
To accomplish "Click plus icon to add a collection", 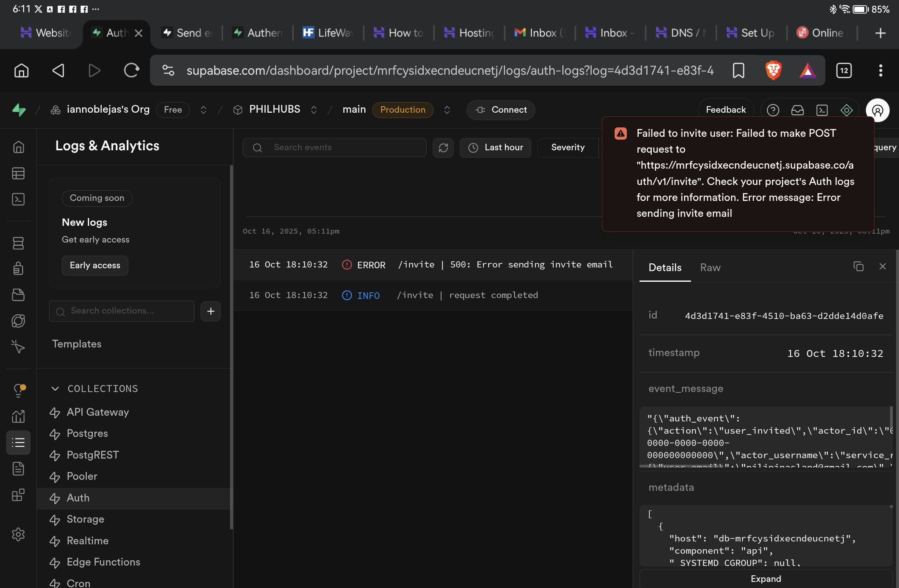I will [210, 311].
